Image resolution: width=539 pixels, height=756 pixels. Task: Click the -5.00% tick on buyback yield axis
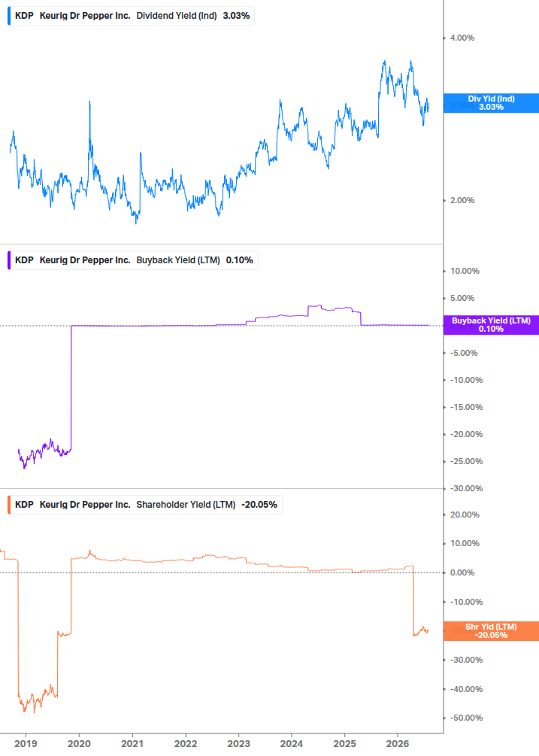[x=464, y=354]
